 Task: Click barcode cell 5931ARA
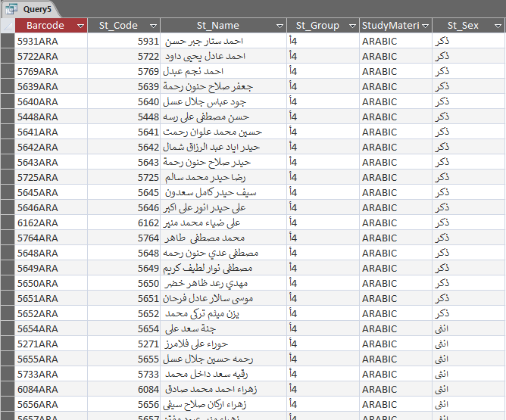(51, 42)
